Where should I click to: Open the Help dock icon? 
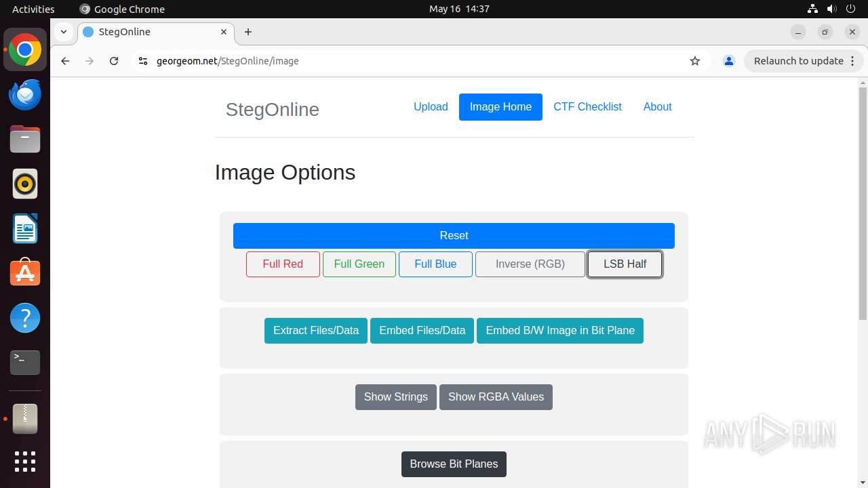click(25, 318)
